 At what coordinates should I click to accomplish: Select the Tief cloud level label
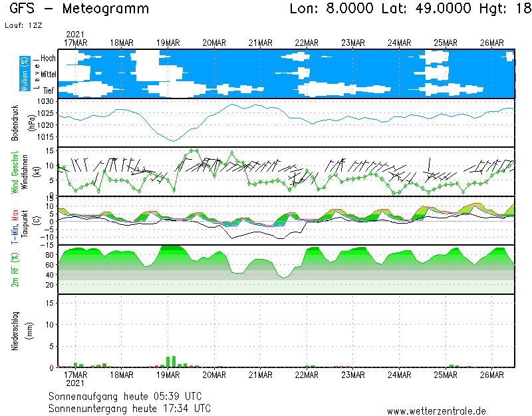click(48, 89)
